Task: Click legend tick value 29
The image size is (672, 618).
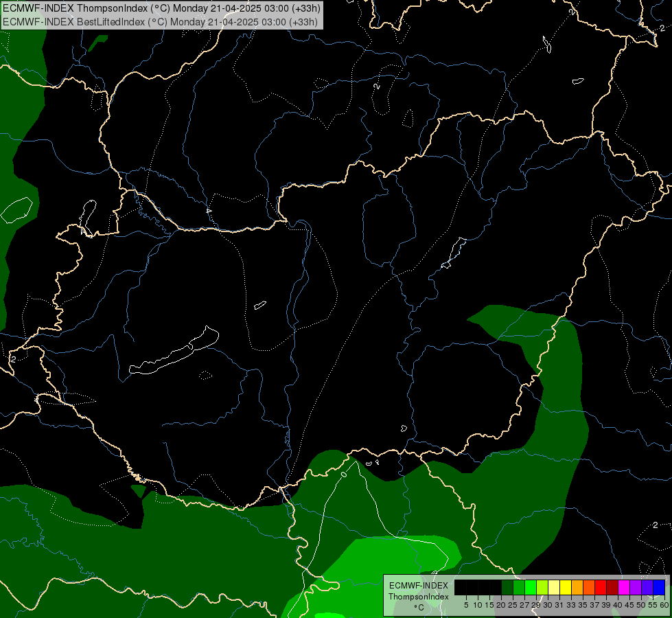Action: click(536, 605)
